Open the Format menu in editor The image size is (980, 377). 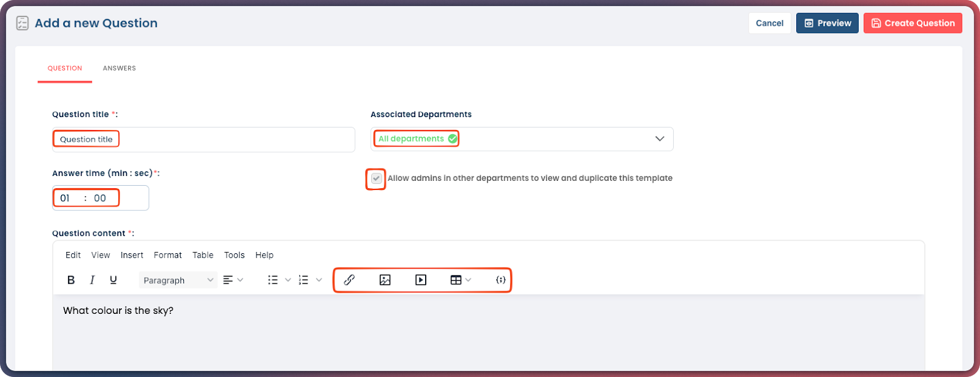point(168,255)
